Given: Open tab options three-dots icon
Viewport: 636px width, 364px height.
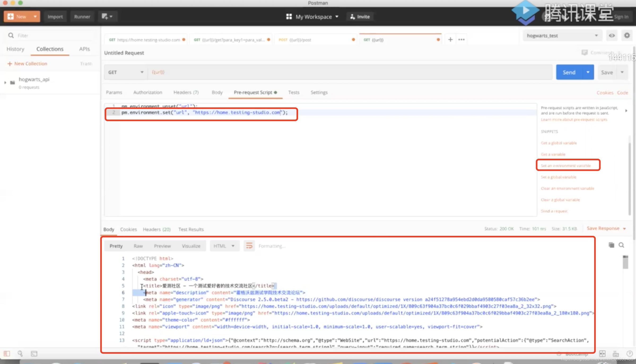Looking at the screenshot, I should [461, 39].
